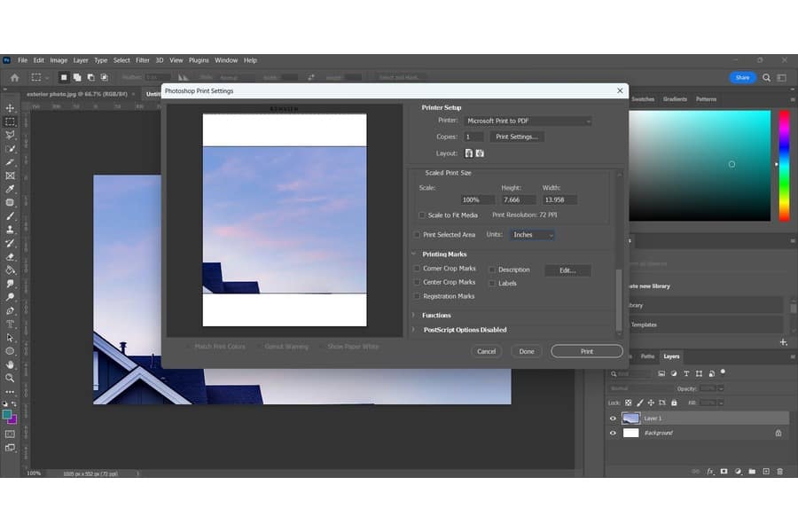This screenshot has width=798, height=532.
Task: Toggle Quick Mask mode icon
Action: pyautogui.click(x=10, y=434)
